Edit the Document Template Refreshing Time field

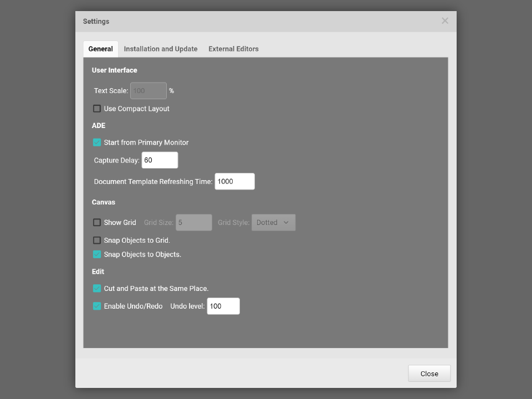point(234,181)
